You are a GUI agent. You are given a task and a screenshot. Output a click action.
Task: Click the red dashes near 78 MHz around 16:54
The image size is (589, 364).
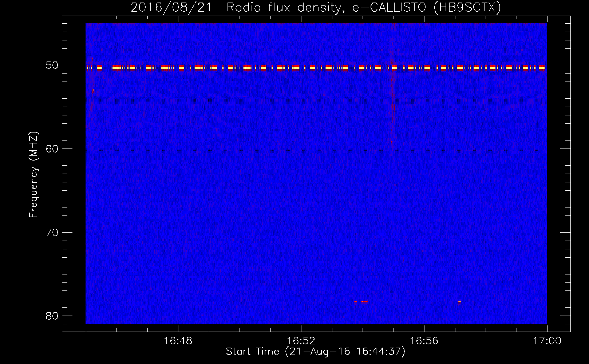pos(361,301)
